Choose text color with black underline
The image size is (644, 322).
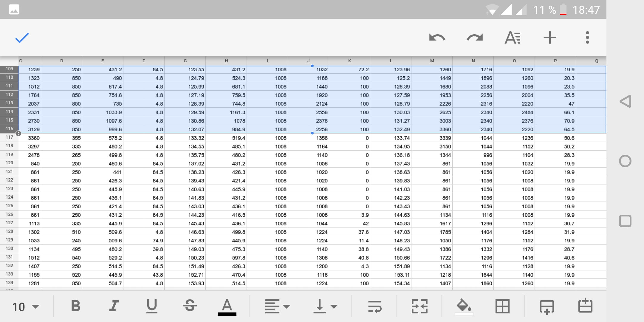tap(227, 307)
